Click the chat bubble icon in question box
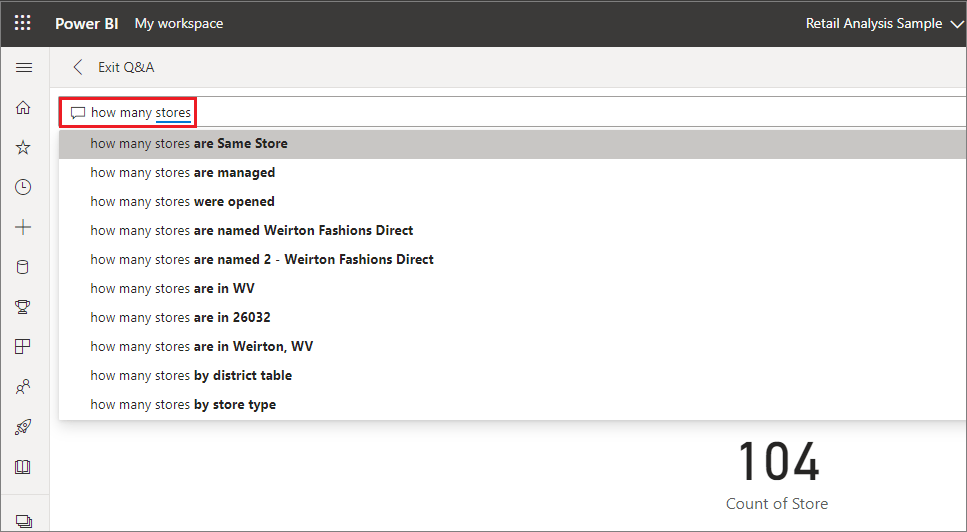Viewport: 967px width, 532px height. [x=78, y=113]
